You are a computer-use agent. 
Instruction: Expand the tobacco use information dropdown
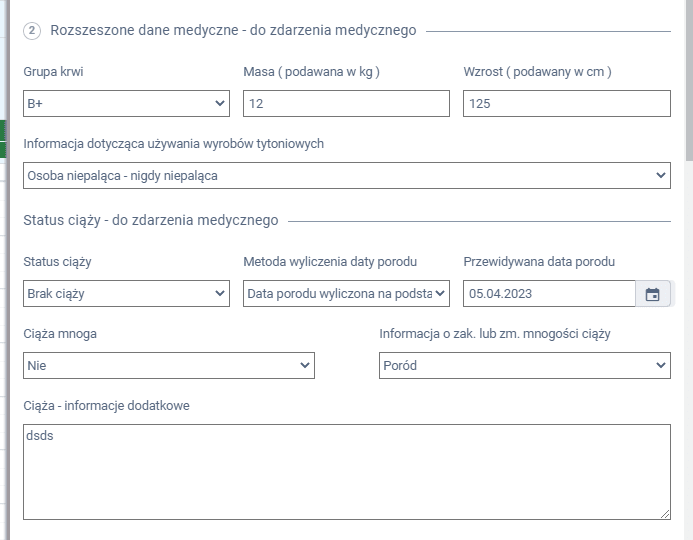click(346, 176)
